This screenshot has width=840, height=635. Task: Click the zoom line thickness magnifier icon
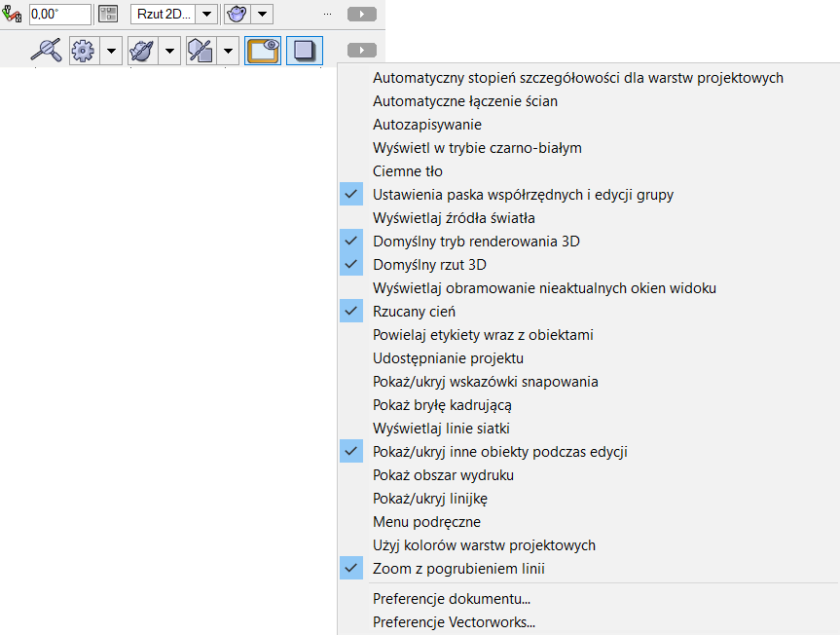(x=46, y=51)
